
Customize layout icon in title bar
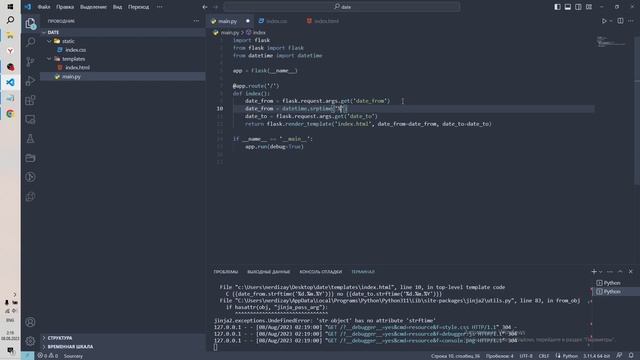[x=589, y=7]
